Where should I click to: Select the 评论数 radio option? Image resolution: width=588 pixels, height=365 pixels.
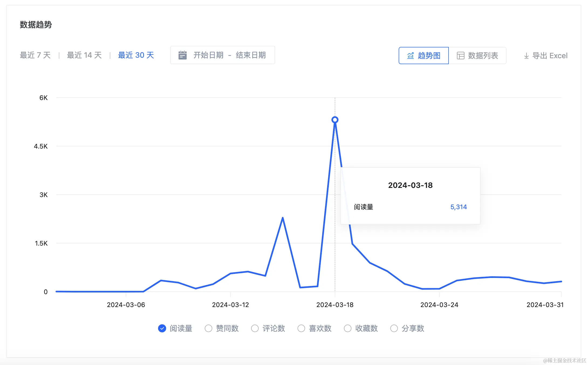[255, 328]
